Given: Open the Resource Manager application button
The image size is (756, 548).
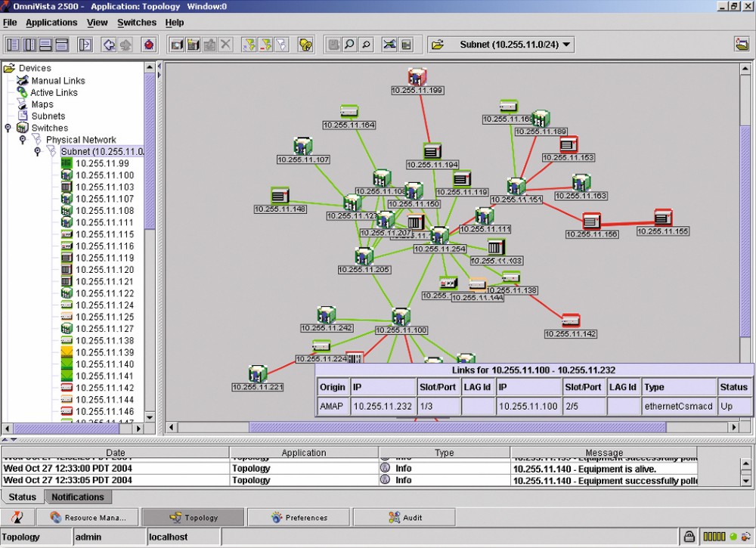Looking at the screenshot, I should [x=88, y=518].
